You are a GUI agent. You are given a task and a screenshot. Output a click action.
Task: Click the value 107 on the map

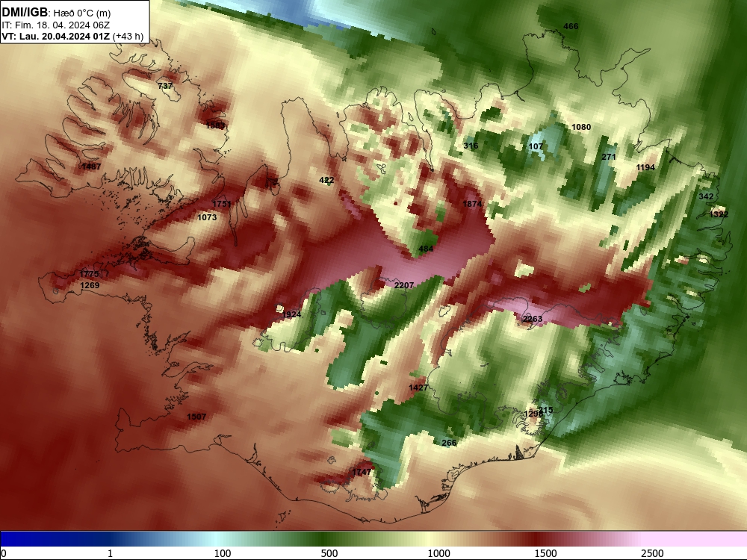point(536,146)
